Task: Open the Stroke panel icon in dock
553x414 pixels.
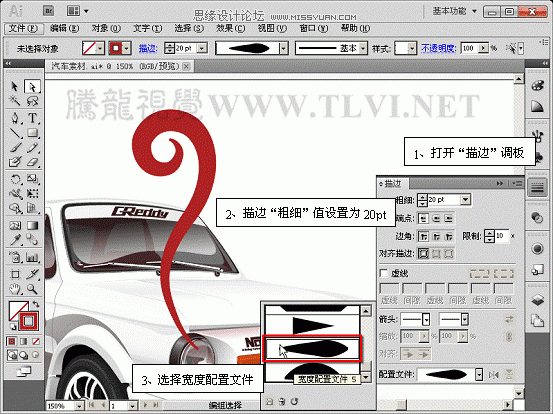Action: (537, 188)
